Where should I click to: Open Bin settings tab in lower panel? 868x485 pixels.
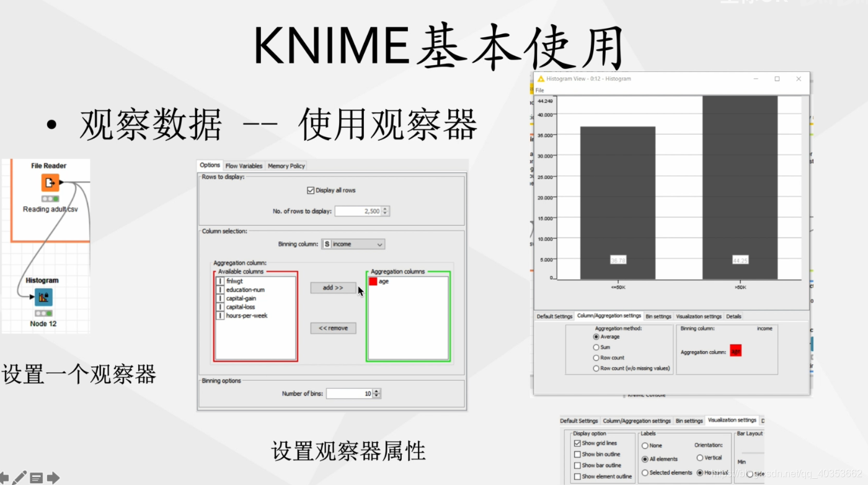(x=689, y=421)
